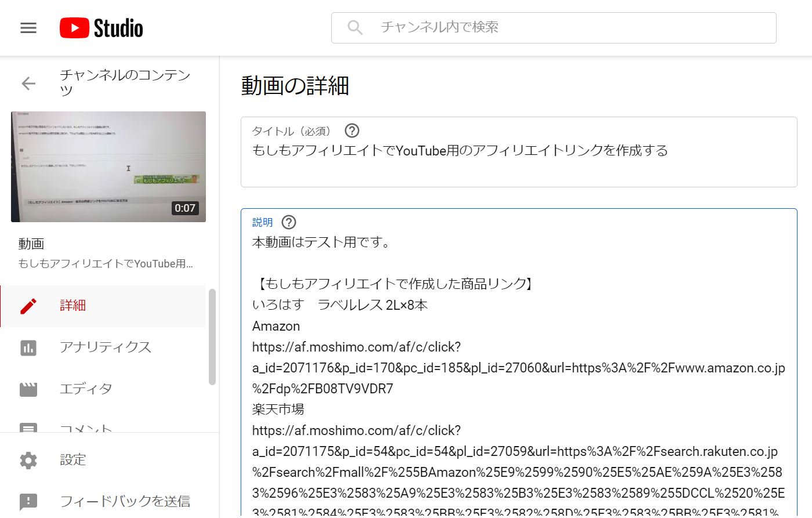
Task: Click the feedback exclamation icon
Action: coord(28,502)
